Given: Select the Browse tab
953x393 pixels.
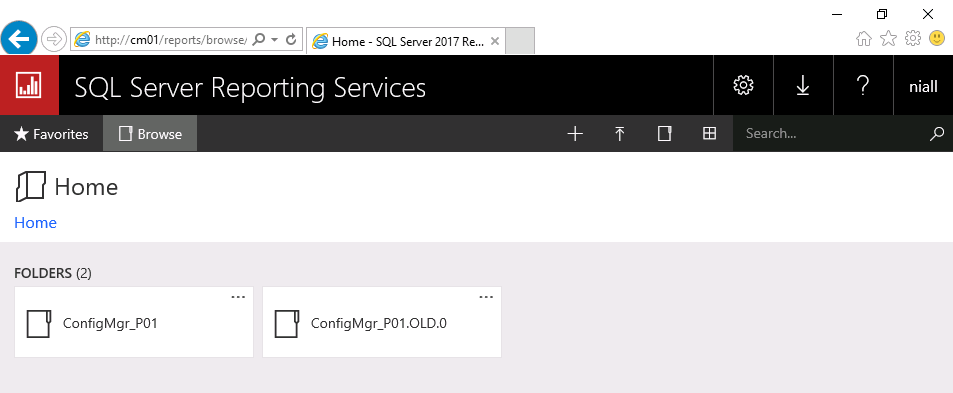Looking at the screenshot, I should pyautogui.click(x=150, y=134).
